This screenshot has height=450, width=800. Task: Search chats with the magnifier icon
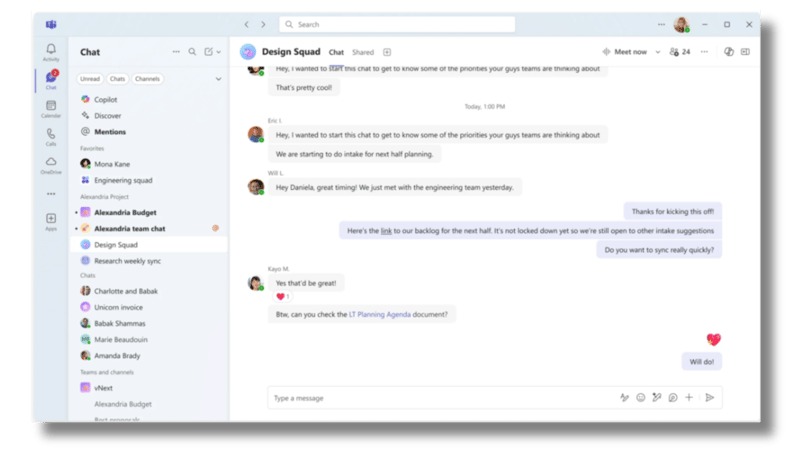[192, 52]
